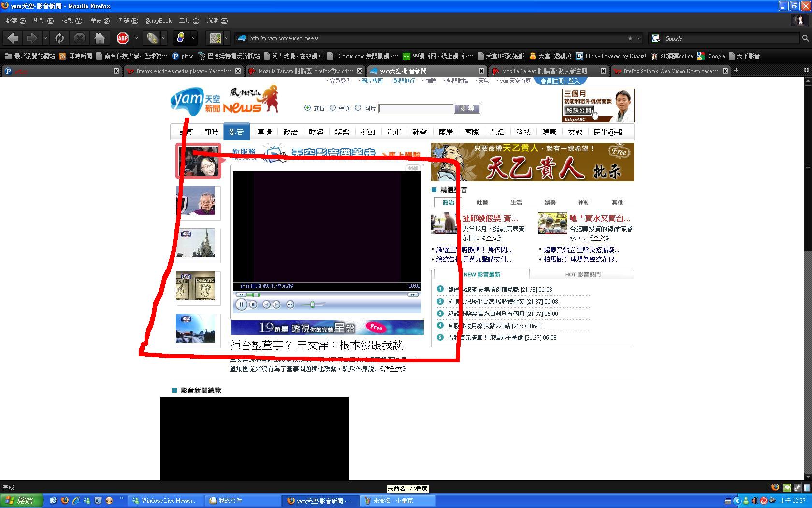812x508 pixels.
Task: Open the 書籤 bookmarks menu
Action: tap(128, 21)
